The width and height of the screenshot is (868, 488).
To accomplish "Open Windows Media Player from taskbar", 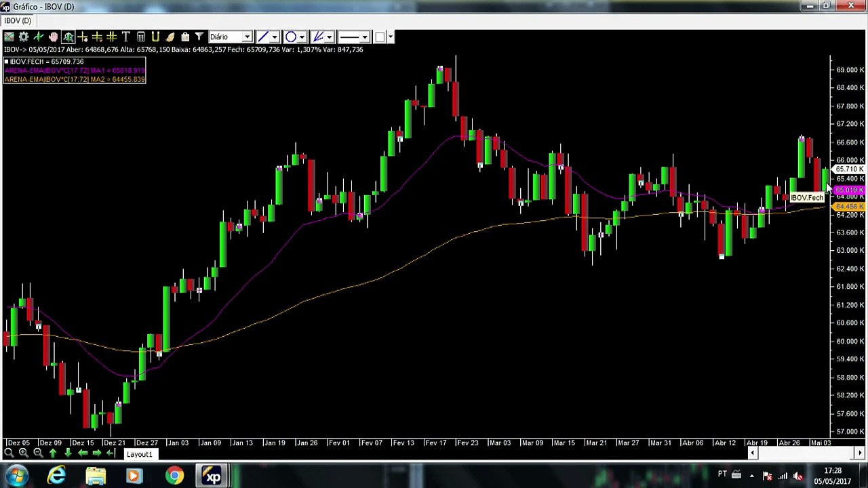I will 134,476.
